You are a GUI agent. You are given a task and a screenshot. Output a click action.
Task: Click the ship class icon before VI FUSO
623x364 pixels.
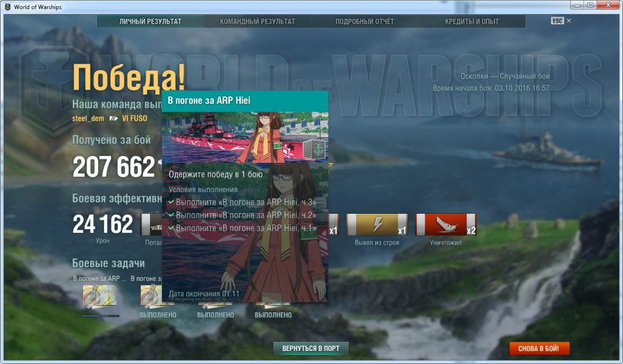[x=113, y=118]
